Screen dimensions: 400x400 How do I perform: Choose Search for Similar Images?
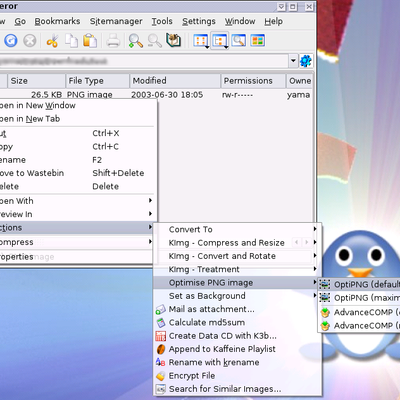point(237,389)
